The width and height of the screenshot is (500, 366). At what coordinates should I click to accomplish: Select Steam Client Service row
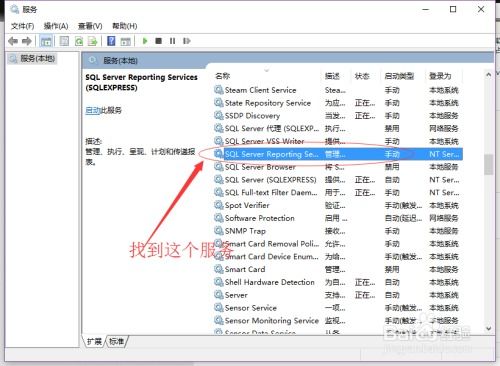click(x=338, y=90)
